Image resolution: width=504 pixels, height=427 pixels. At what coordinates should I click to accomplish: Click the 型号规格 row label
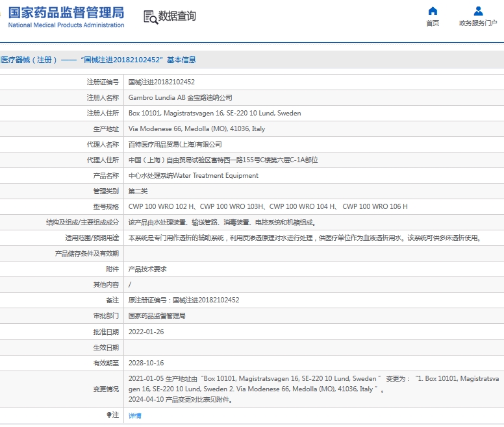106,207
